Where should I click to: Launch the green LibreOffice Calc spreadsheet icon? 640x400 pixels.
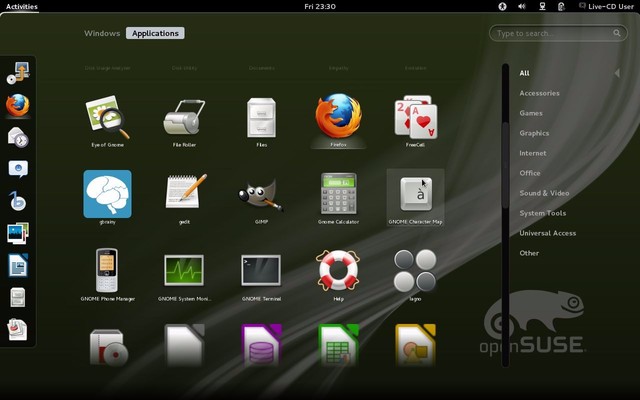pyautogui.click(x=338, y=345)
